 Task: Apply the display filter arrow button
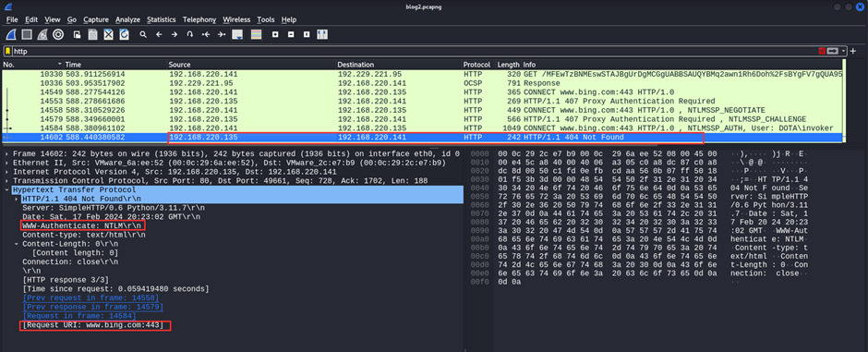833,52
